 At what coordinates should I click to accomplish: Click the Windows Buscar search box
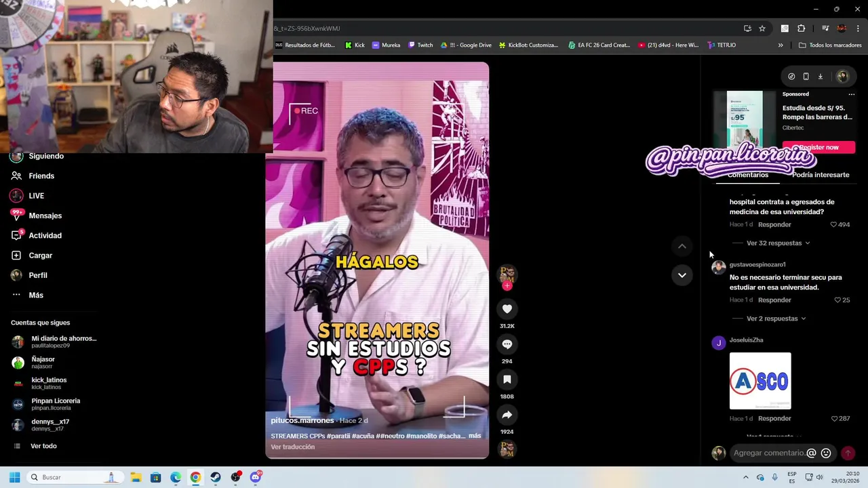coord(75,477)
